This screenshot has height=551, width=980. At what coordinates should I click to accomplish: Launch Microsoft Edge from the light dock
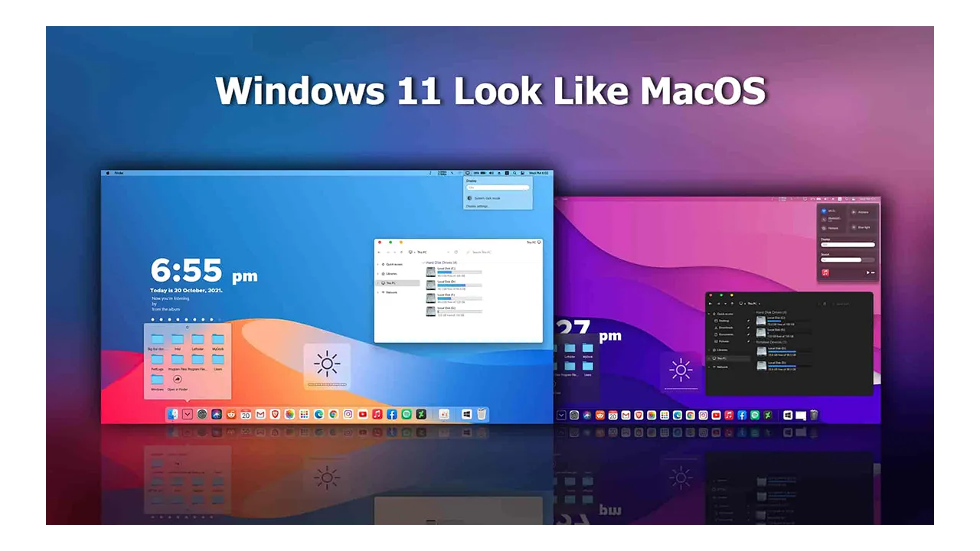coord(318,414)
